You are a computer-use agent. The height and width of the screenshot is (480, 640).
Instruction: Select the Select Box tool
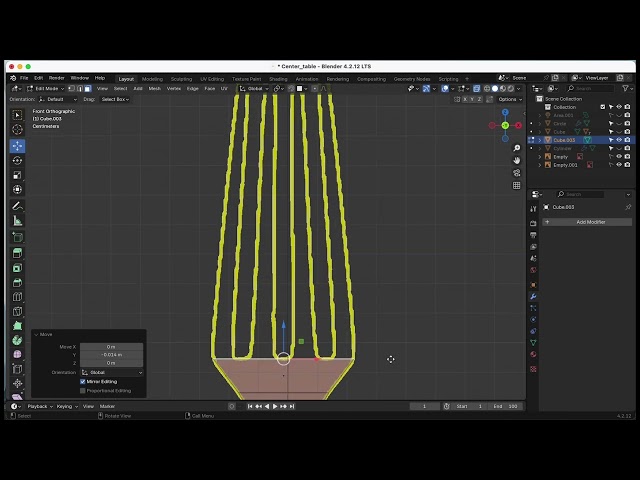17,116
